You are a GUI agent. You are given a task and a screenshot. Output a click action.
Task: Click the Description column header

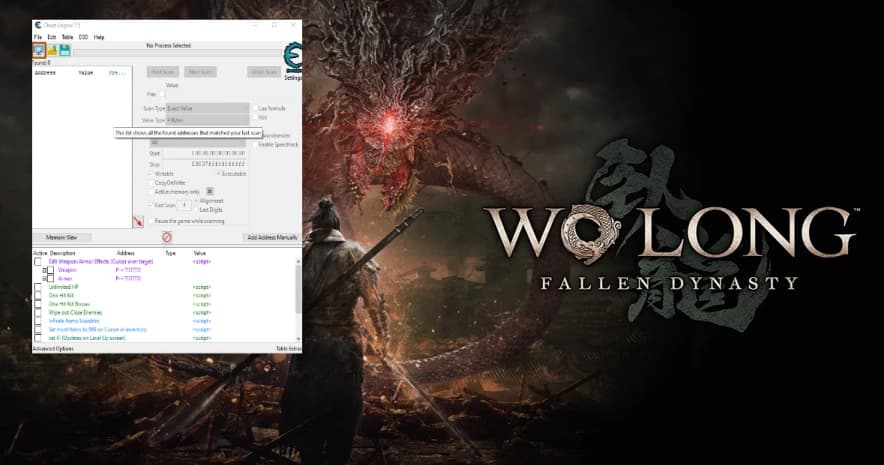point(63,254)
